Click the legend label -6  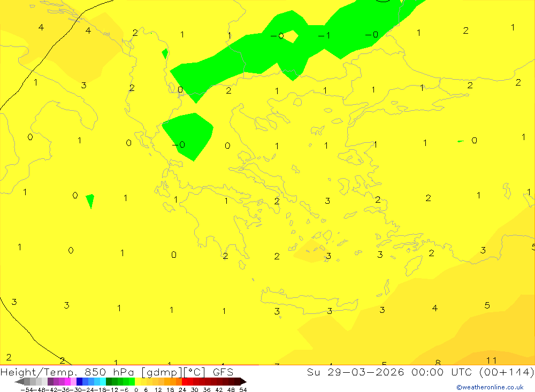click(124, 390)
